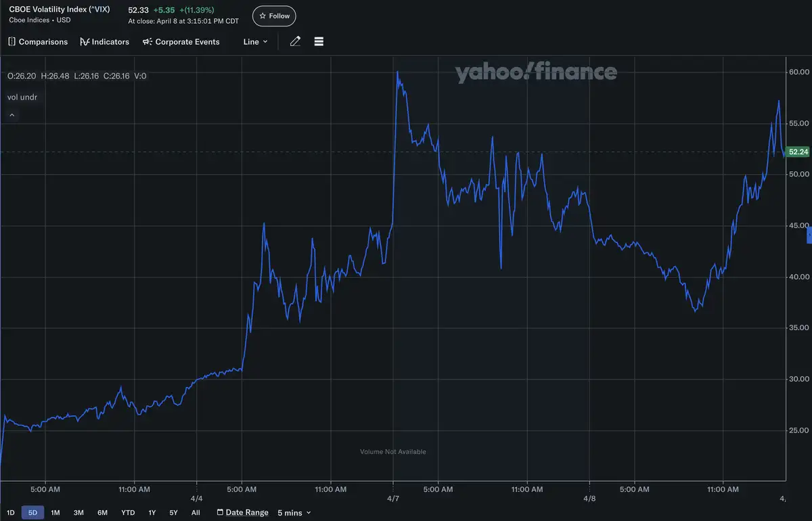812x521 pixels.
Task: Open the 5 mins interval dropdown
Action: (294, 513)
